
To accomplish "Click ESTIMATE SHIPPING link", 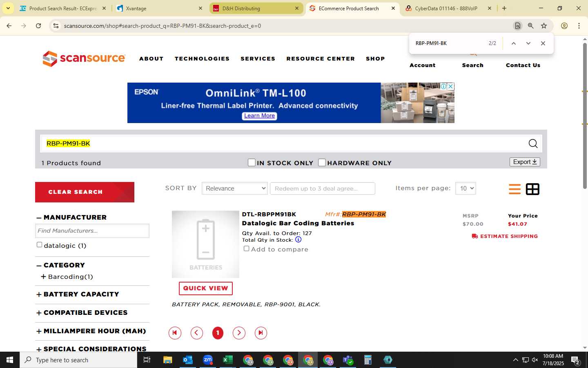I will pyautogui.click(x=505, y=236).
